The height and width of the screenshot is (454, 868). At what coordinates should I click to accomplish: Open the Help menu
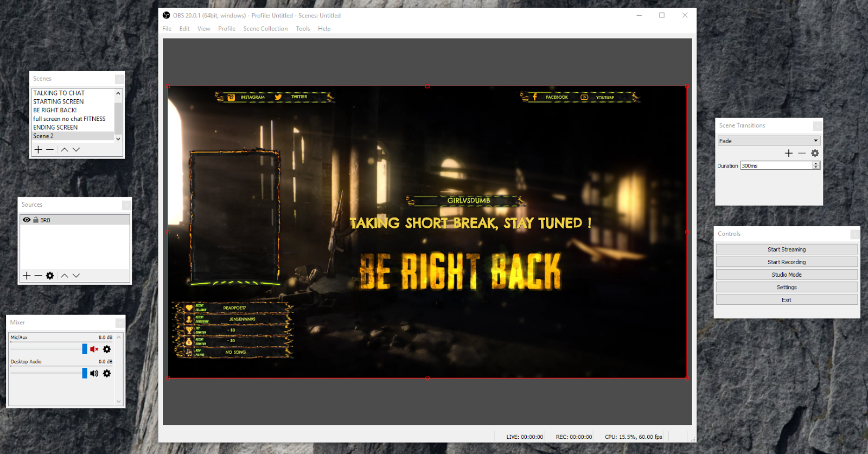(x=324, y=29)
